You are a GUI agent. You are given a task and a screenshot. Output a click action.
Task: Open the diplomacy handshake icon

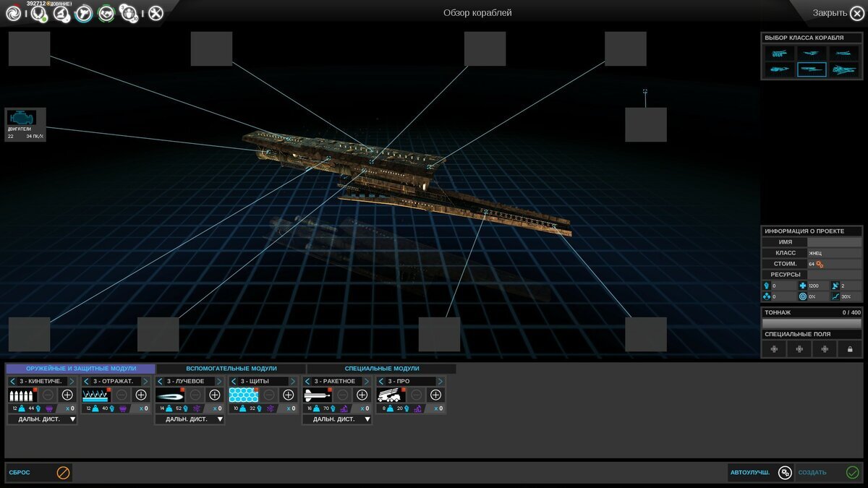click(107, 12)
